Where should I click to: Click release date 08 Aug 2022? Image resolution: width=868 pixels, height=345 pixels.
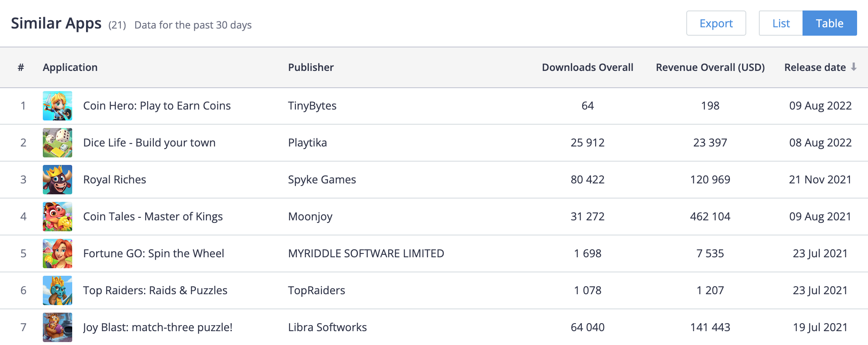pos(820,143)
